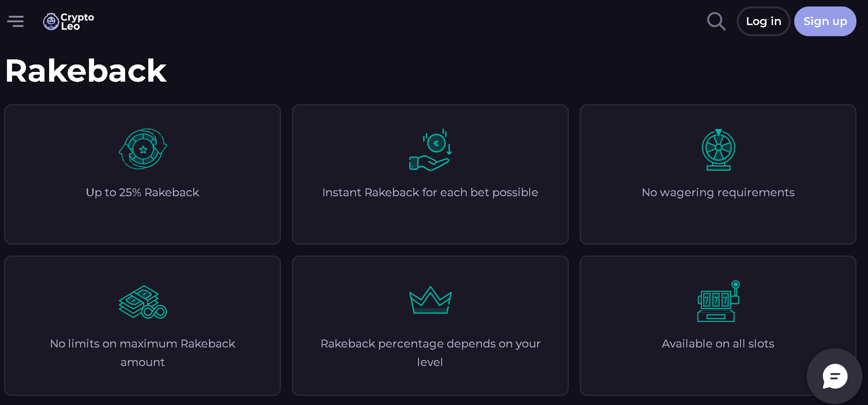Image resolution: width=868 pixels, height=405 pixels.
Task: Click the slot machine icon
Action: click(x=718, y=301)
